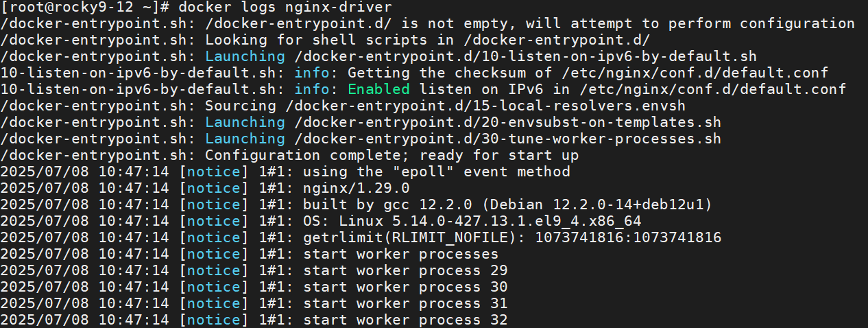The image size is (868, 328).
Task: Click the green word "Enabled"
Action: pyautogui.click(x=379, y=90)
